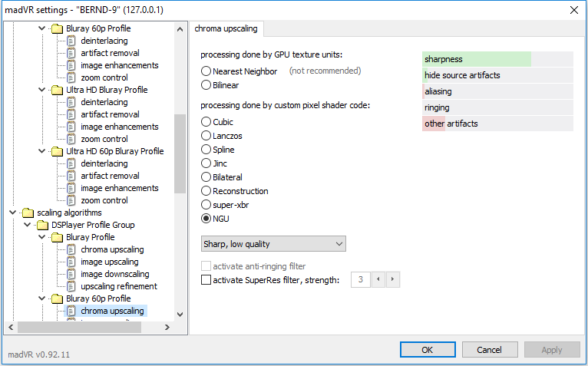The image size is (588, 366).
Task: Click the other artifacts rating bar
Action: (497, 124)
